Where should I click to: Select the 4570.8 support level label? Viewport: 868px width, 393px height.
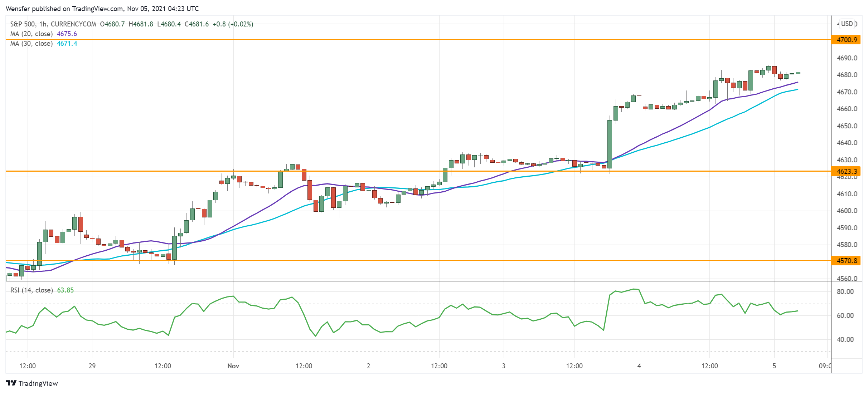point(847,261)
